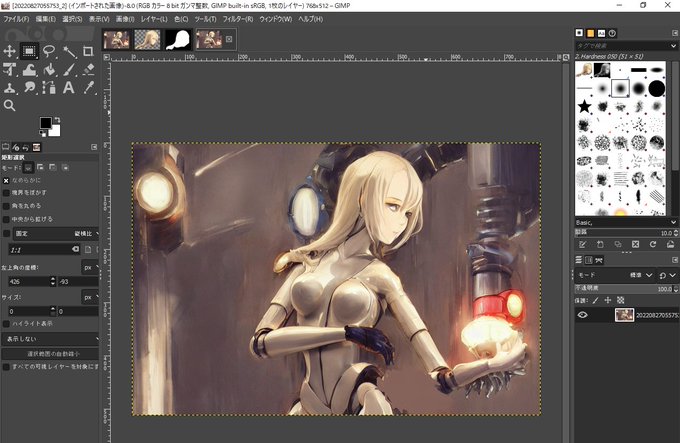Select the Color Picker eyedropper tool
680x443 pixels.
pyautogui.click(x=88, y=88)
